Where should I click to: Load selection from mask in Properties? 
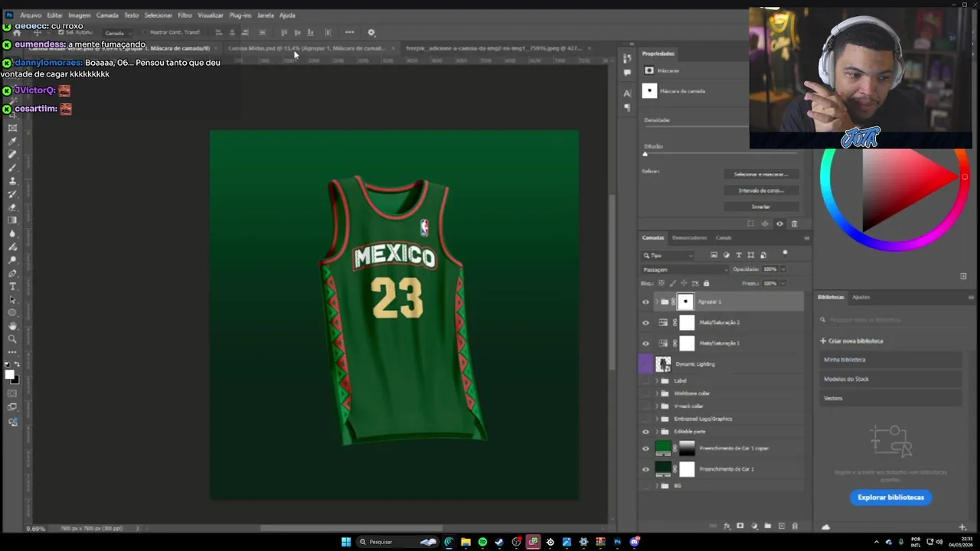pyautogui.click(x=750, y=223)
